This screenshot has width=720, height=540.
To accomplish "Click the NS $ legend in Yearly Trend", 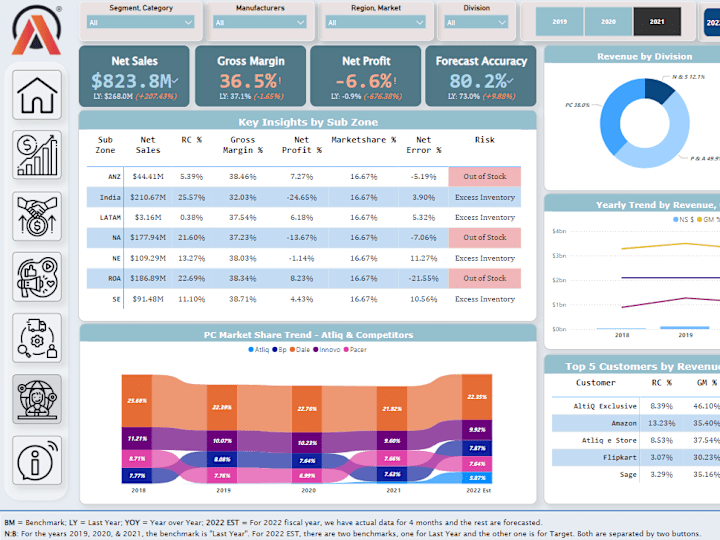I will [x=684, y=219].
